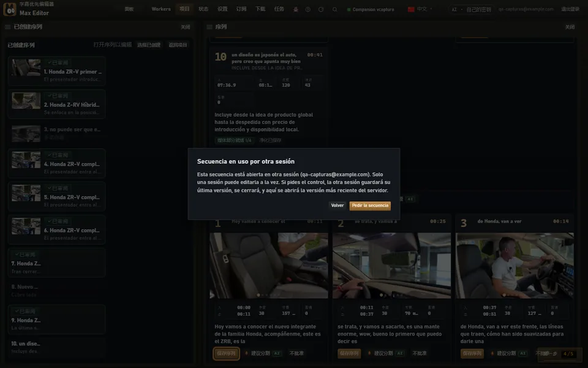Click 不批准 under clip 1
Image resolution: width=588 pixels, height=368 pixels.
(x=296, y=353)
